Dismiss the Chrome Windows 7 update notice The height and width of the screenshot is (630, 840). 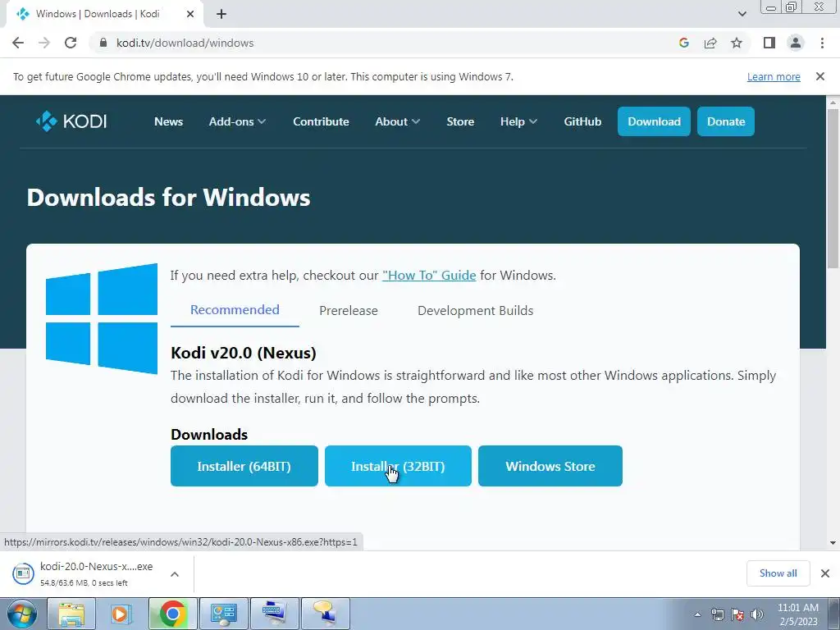pyautogui.click(x=820, y=76)
